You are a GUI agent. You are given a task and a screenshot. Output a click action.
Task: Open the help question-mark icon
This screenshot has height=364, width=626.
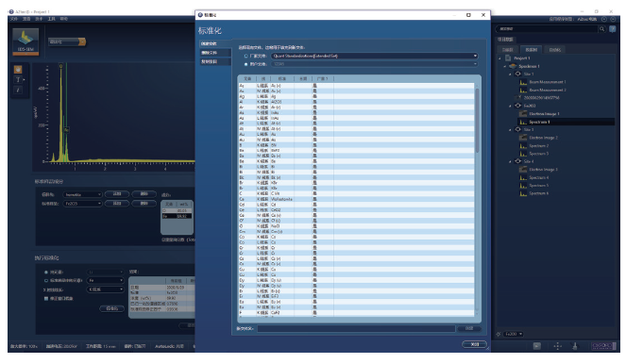point(612,28)
